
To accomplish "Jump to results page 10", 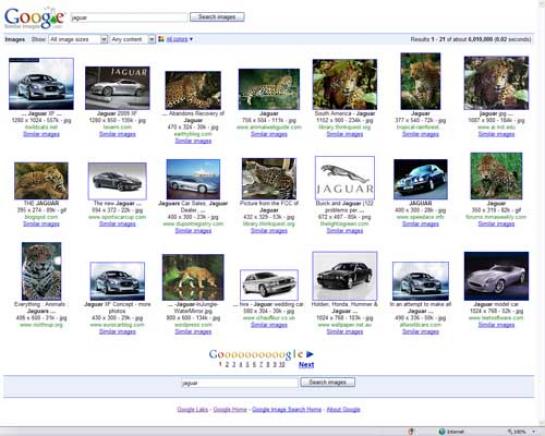I will coord(282,364).
